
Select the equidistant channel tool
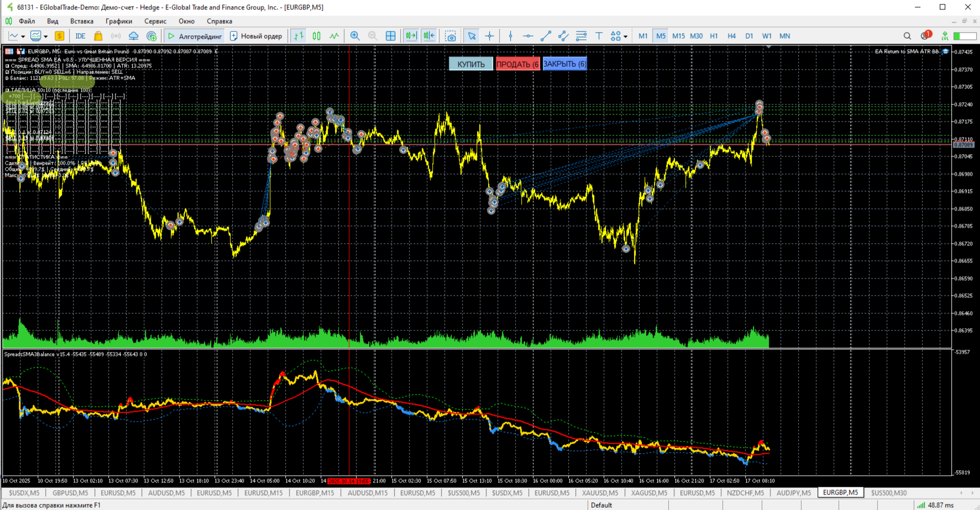pyautogui.click(x=563, y=36)
